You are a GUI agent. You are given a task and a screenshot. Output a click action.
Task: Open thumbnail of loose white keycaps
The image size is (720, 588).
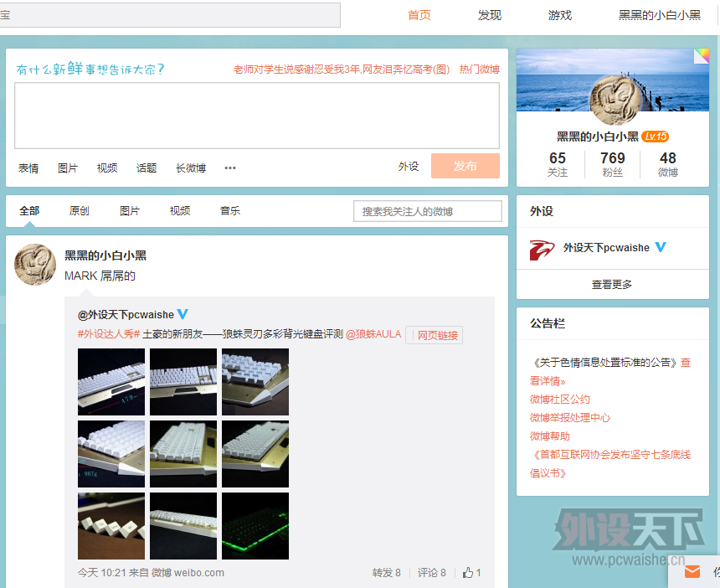pyautogui.click(x=111, y=526)
